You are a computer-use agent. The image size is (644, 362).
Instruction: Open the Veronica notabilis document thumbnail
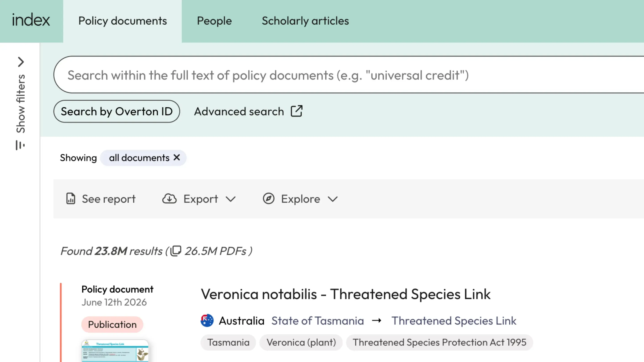point(115,351)
